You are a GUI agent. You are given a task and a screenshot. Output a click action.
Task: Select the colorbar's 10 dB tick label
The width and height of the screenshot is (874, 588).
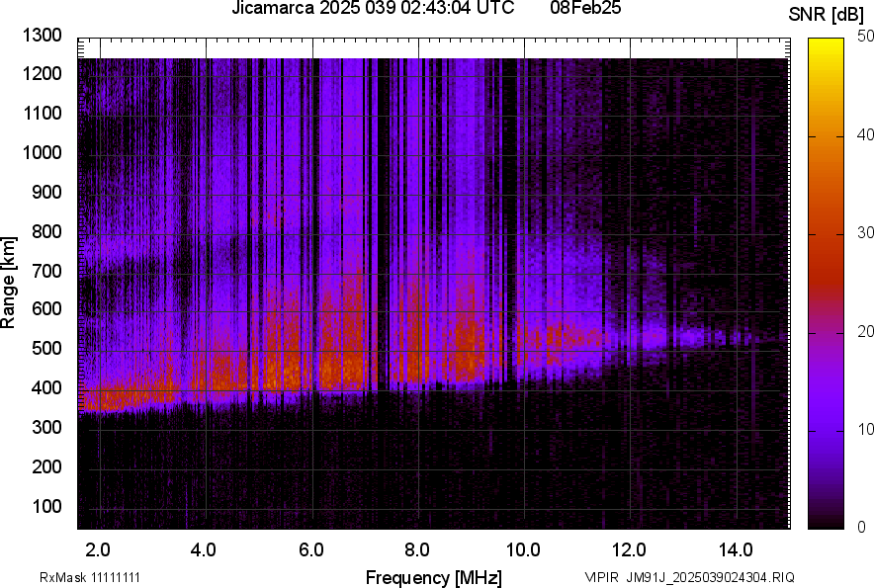coord(866,430)
